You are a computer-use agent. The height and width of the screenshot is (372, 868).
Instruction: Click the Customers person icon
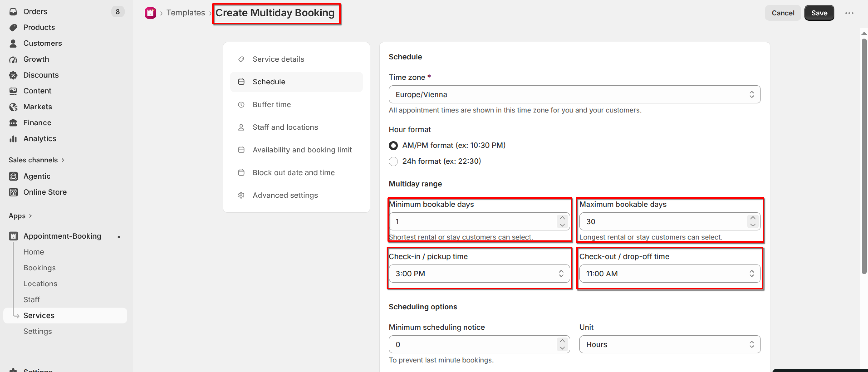[x=13, y=43]
